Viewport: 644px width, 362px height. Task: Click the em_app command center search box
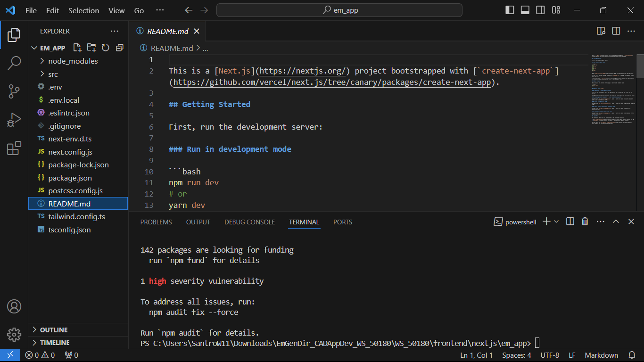click(x=339, y=10)
